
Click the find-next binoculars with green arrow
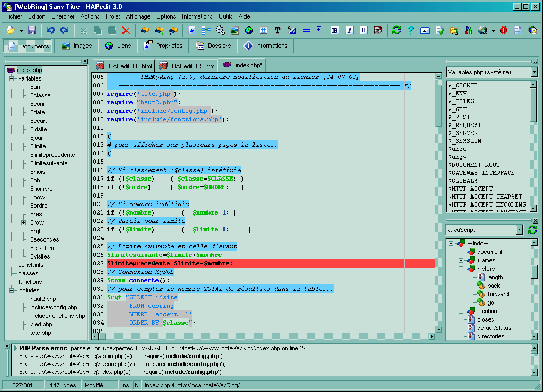pyautogui.click(x=159, y=30)
